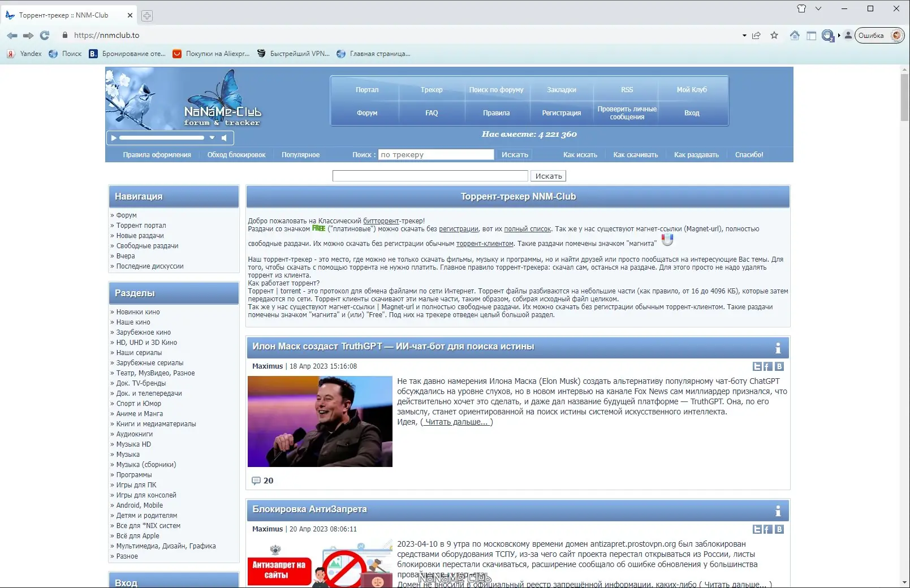Open the Трекер menu item

tap(432, 89)
